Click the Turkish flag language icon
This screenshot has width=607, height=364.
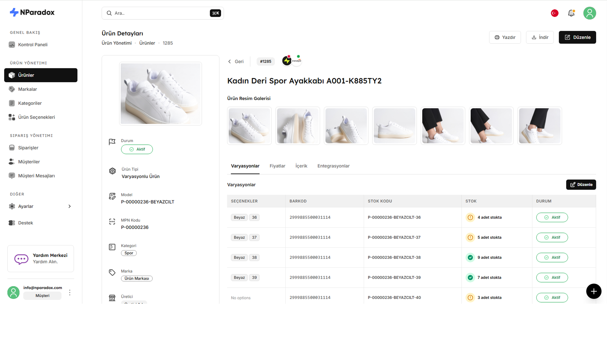[555, 13]
